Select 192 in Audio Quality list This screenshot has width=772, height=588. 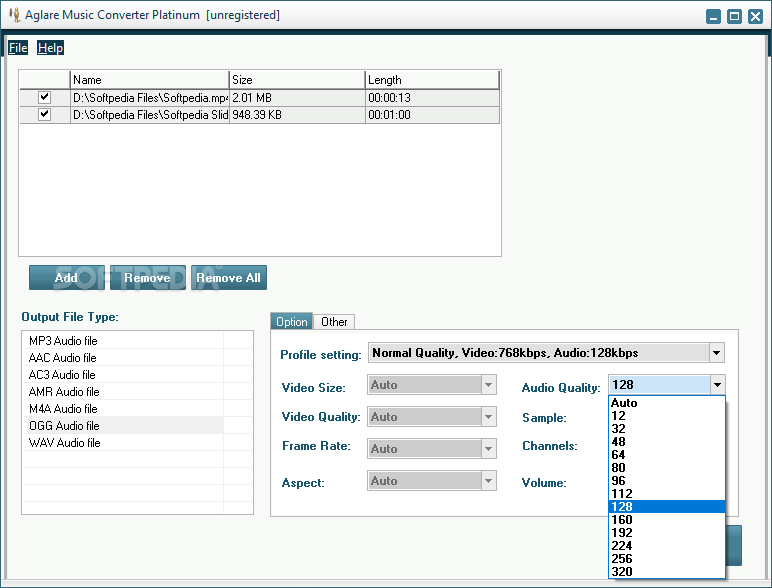click(667, 533)
